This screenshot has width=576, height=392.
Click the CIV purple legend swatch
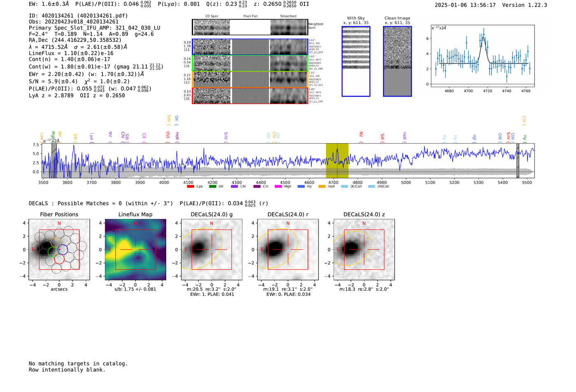[235, 187]
